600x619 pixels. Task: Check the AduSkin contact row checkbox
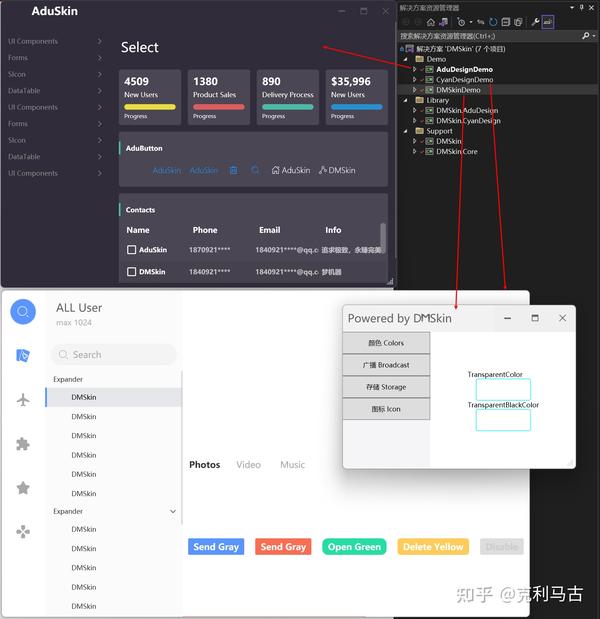[x=131, y=250]
